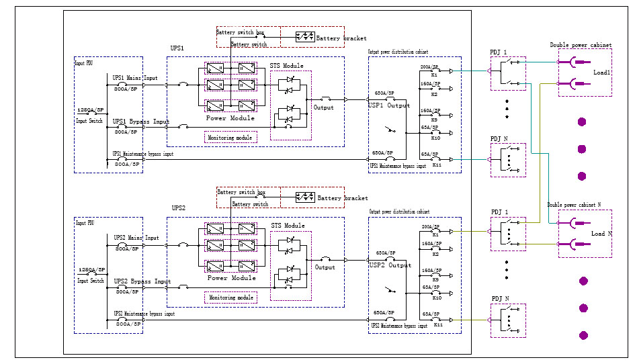Click 'K11' label in UPS1 output cabinet
The width and height of the screenshot is (635, 364).
point(437,165)
